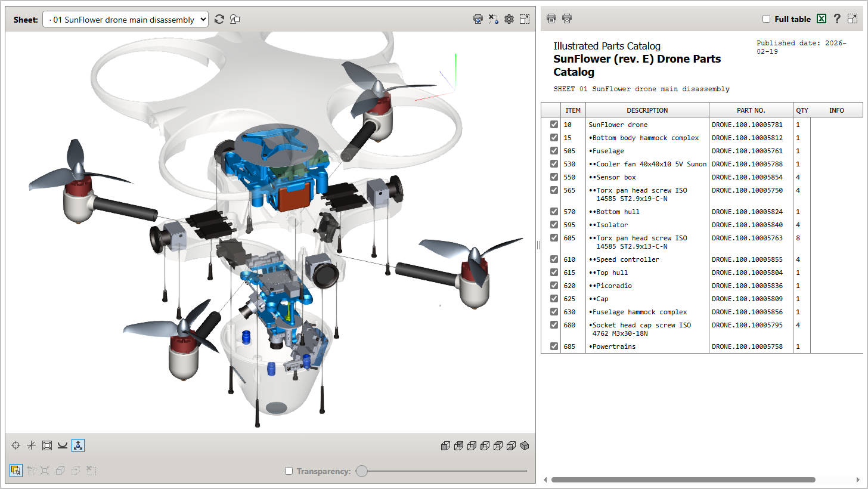The image size is (868, 489).
Task: Uncheck the Cooler fan item checkbox
Action: coord(554,164)
